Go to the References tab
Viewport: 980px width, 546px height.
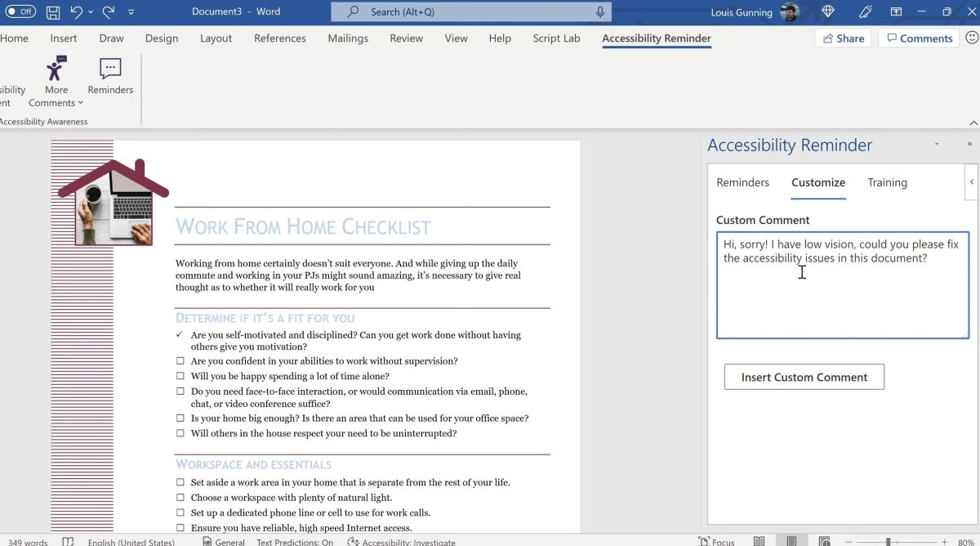tap(281, 38)
